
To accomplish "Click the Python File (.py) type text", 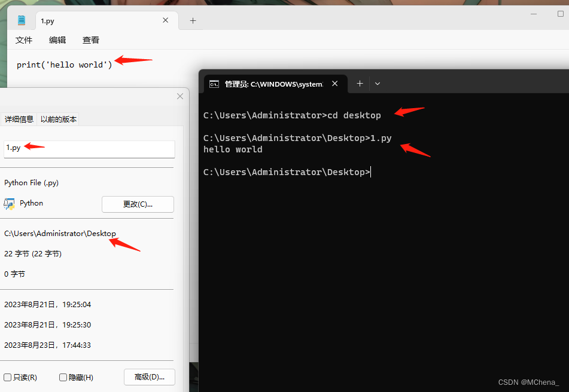I will (31, 183).
